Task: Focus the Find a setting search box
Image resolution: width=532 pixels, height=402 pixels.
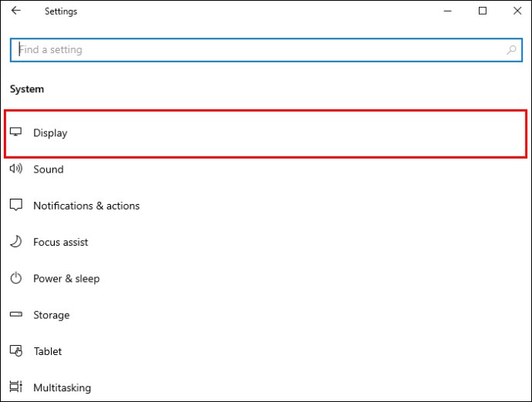Action: point(254,50)
